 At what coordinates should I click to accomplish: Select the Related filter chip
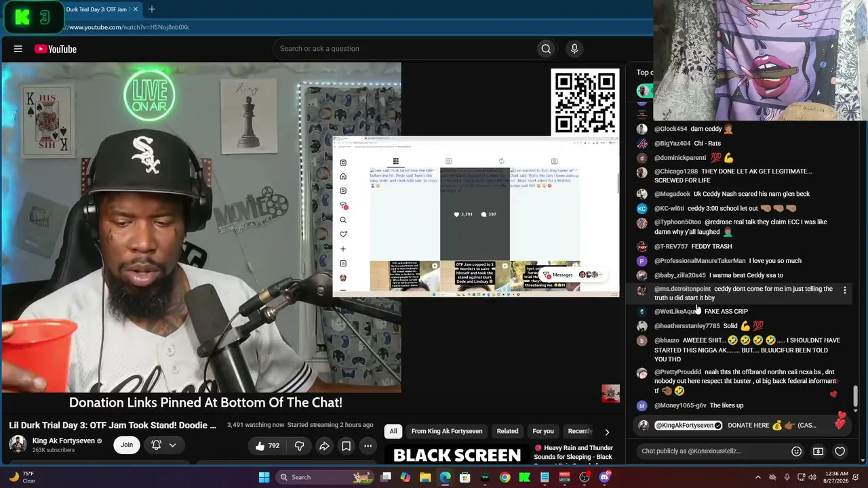pos(507,431)
